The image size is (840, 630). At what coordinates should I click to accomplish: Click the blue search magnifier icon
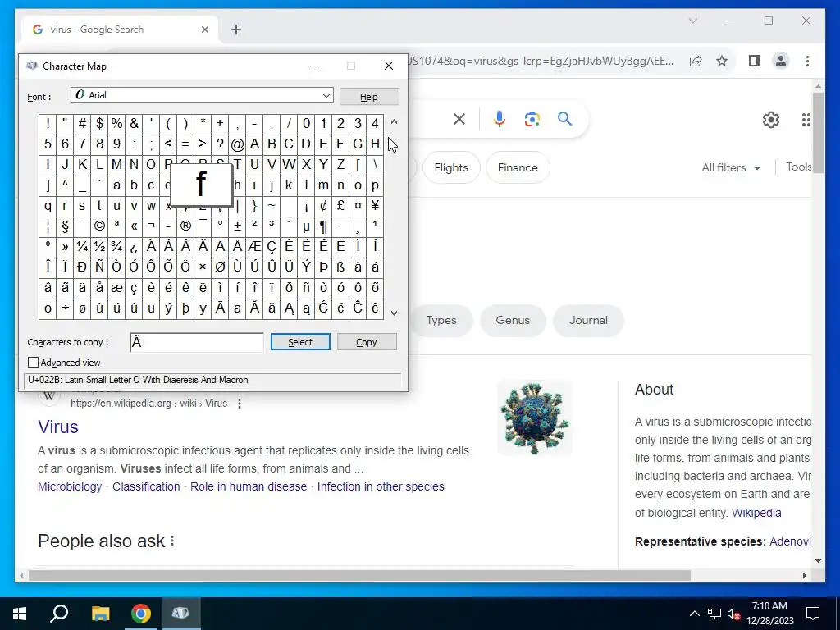pos(564,119)
